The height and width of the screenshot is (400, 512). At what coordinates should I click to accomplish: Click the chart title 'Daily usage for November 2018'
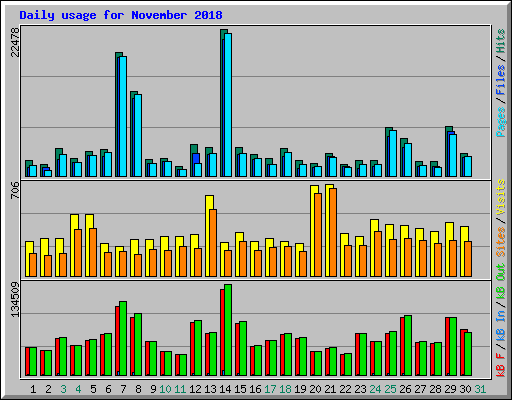coord(121,15)
